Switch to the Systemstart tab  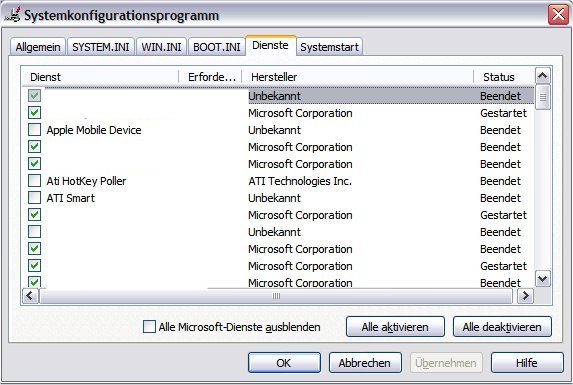pyautogui.click(x=329, y=47)
